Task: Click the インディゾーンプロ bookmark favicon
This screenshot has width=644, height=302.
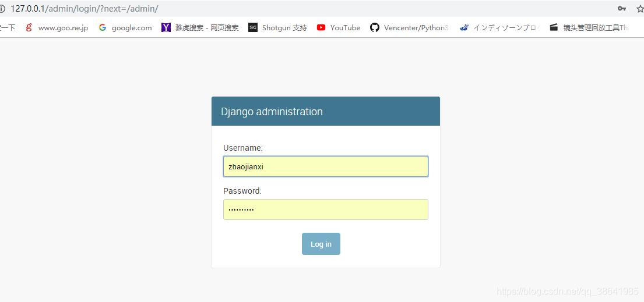Action: pyautogui.click(x=464, y=27)
